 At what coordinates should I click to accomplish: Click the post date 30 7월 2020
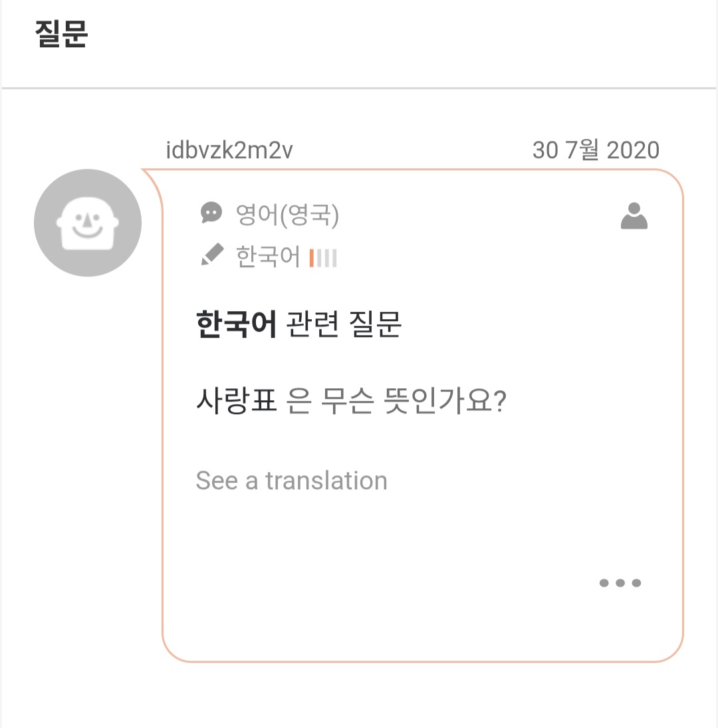pos(595,151)
